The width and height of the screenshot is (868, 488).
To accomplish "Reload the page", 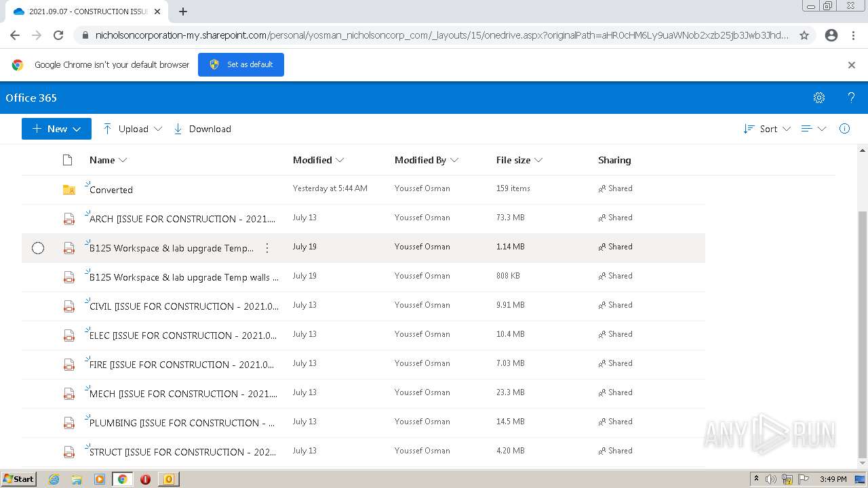I will click(x=58, y=35).
